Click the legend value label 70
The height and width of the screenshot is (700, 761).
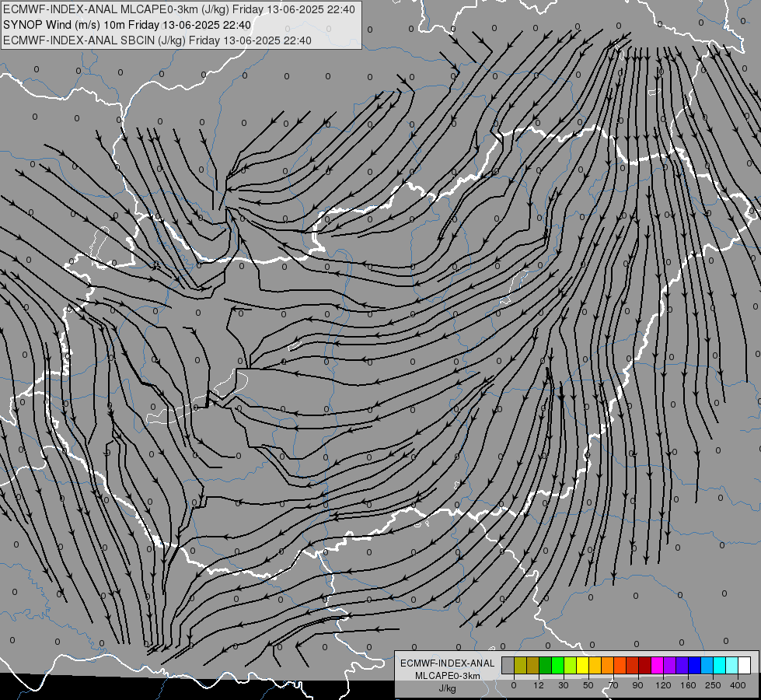tap(613, 685)
